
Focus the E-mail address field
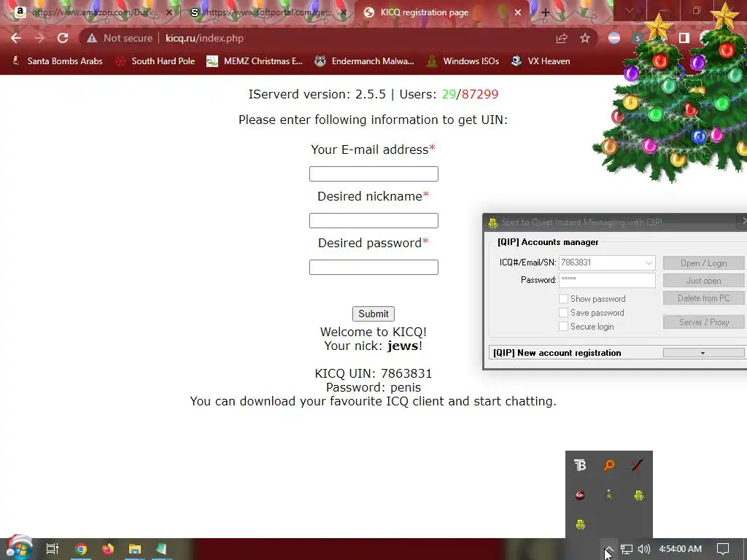coord(373,174)
